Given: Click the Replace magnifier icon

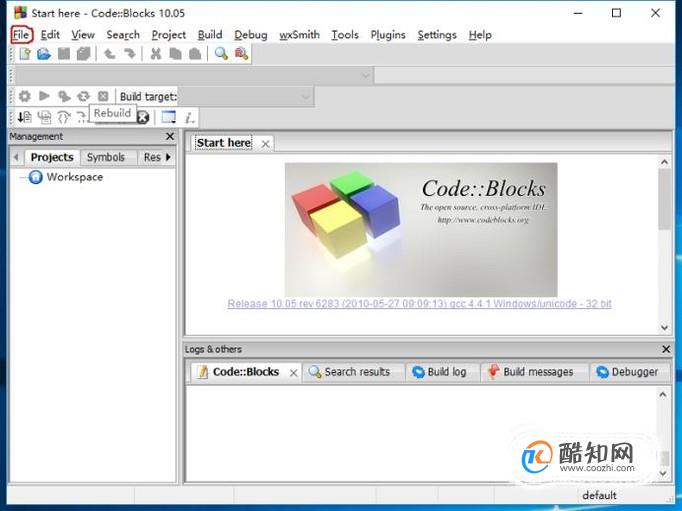Looking at the screenshot, I should pos(241,54).
